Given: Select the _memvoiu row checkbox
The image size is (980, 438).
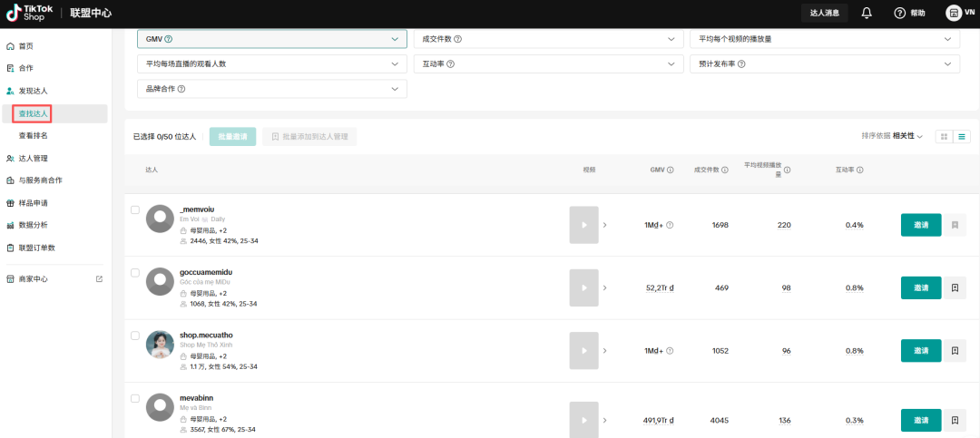Looking at the screenshot, I should click(x=135, y=210).
